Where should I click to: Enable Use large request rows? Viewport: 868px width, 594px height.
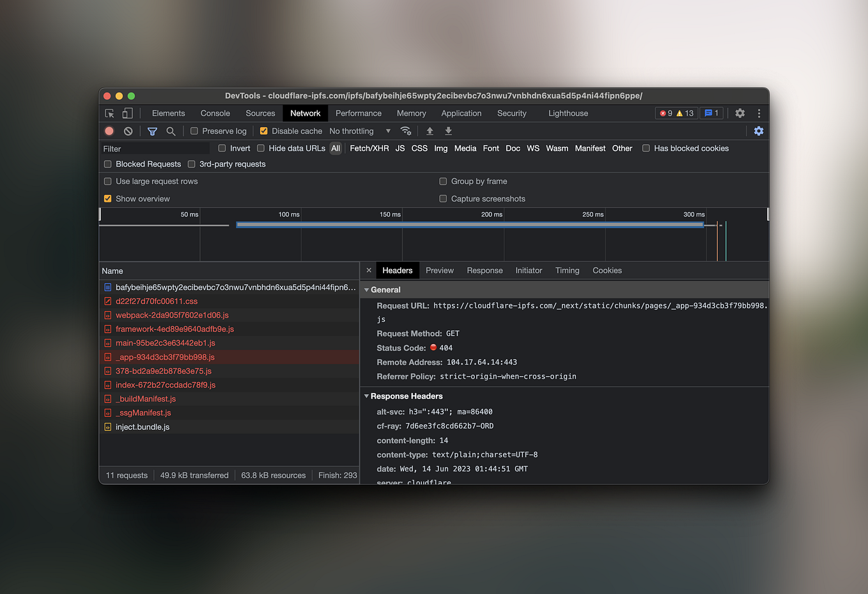tap(107, 181)
